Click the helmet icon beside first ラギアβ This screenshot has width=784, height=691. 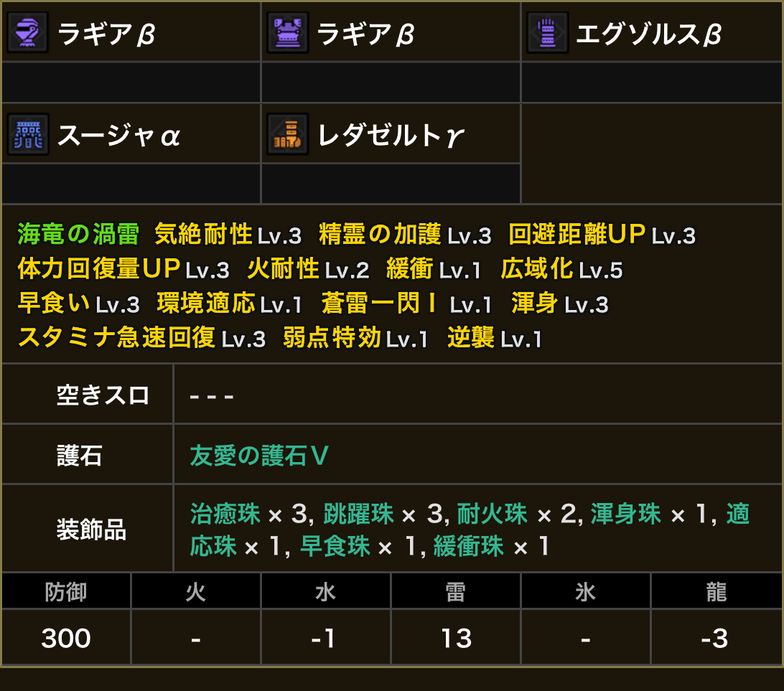(28, 32)
